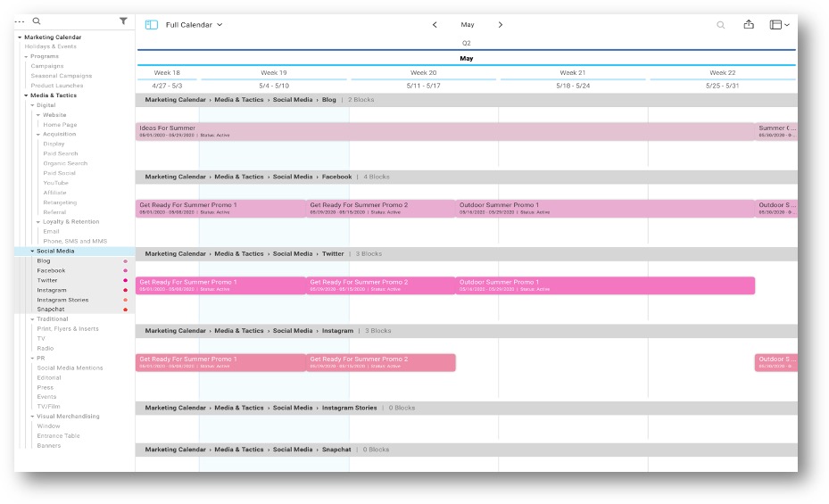829x504 pixels.
Task: Click the share/export icon
Action: tap(749, 25)
